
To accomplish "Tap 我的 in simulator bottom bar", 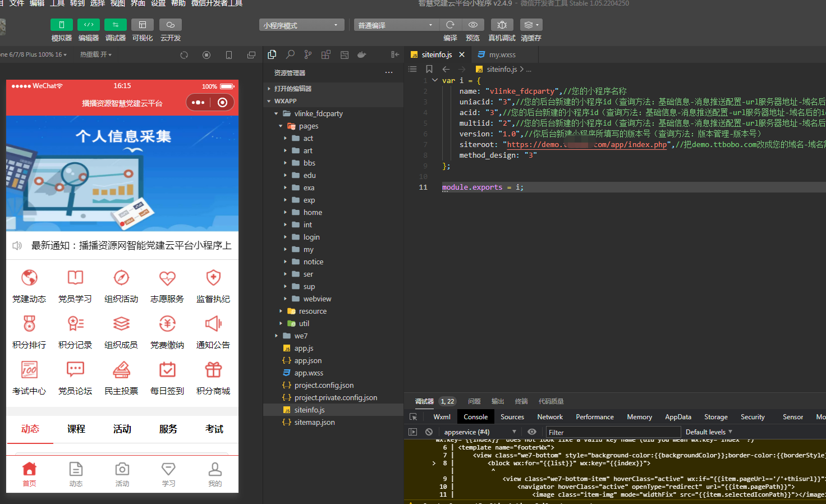I will coord(215,474).
